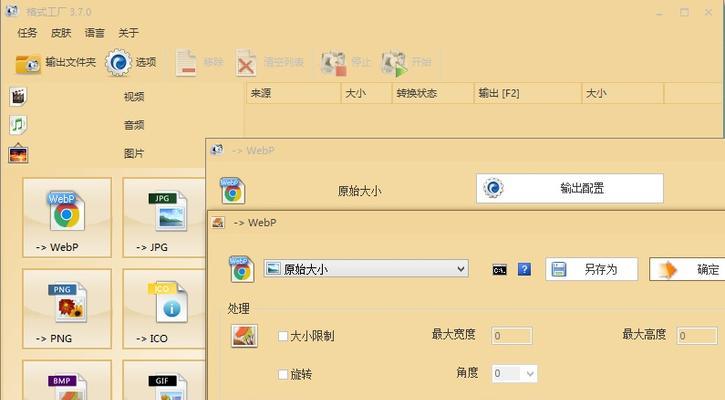Image resolution: width=725 pixels, height=400 pixels.
Task: Click the 来源 column header
Action: click(x=294, y=93)
